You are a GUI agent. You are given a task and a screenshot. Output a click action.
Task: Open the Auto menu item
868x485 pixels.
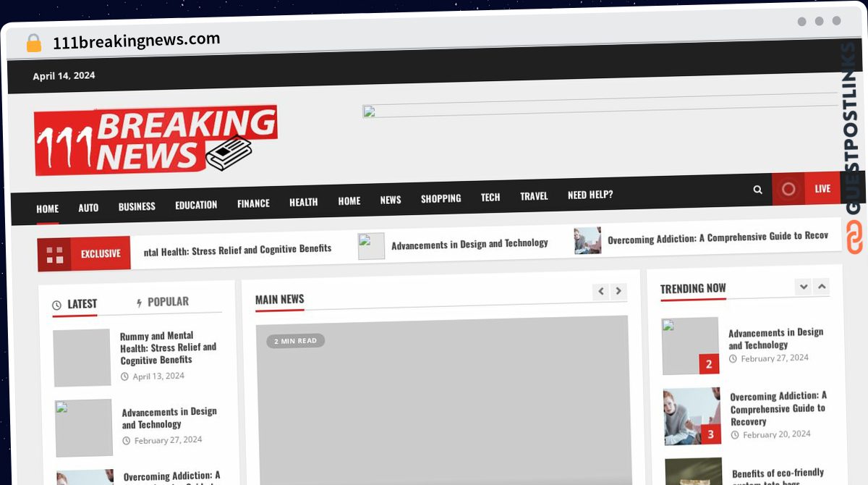88,208
